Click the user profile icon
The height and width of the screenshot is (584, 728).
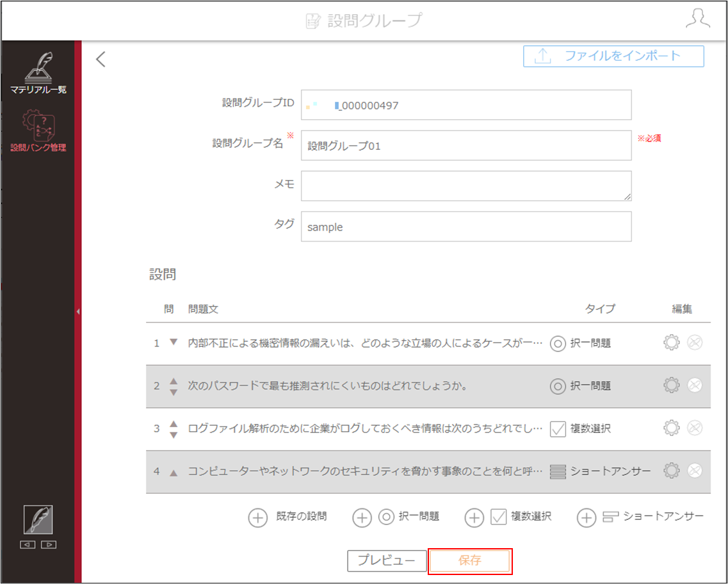coord(698,19)
